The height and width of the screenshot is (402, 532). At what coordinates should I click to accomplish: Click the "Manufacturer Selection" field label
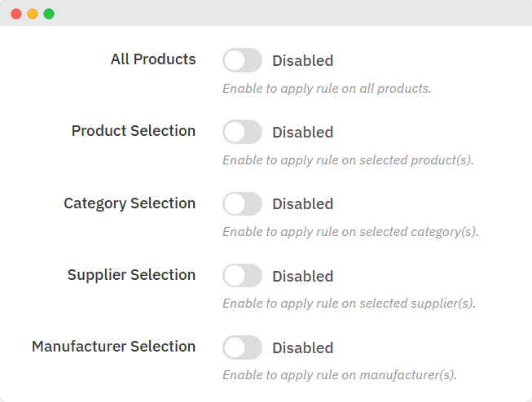(x=114, y=347)
